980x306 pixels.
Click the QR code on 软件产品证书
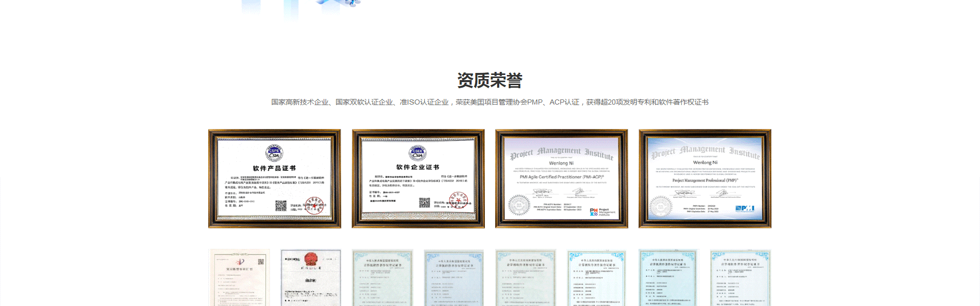click(281, 206)
